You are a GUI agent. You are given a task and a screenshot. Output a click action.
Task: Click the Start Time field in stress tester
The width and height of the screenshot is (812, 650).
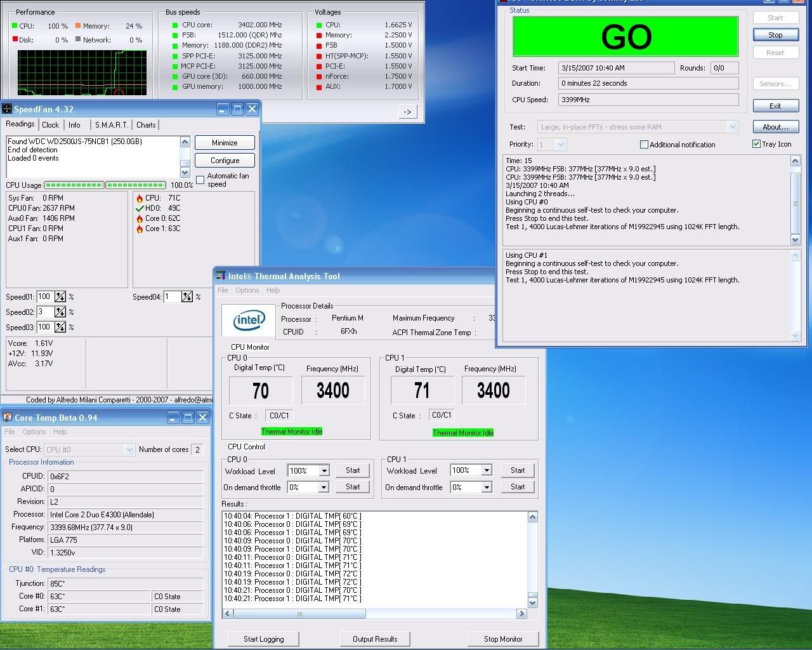pyautogui.click(x=616, y=68)
